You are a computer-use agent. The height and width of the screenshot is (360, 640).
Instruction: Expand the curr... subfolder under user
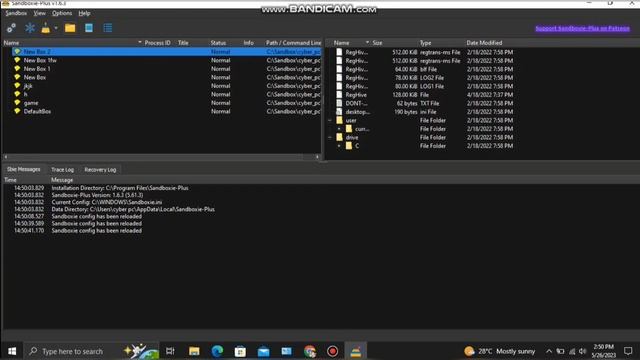(x=339, y=129)
